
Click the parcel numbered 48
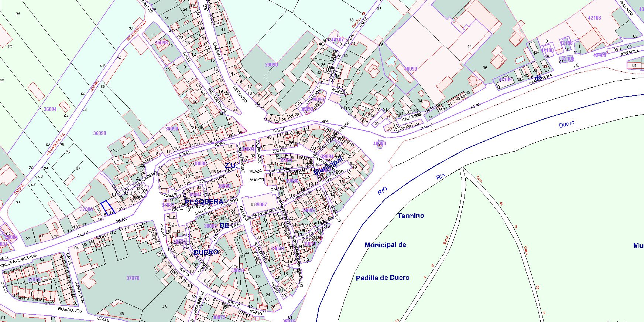coord(164,307)
